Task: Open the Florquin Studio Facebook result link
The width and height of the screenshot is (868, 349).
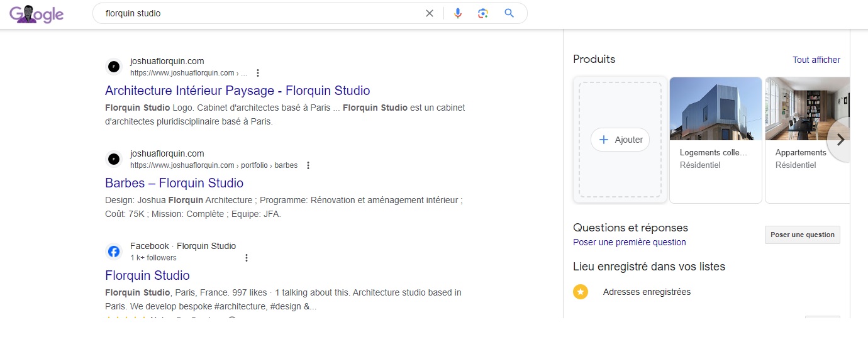Action: pyautogui.click(x=147, y=275)
